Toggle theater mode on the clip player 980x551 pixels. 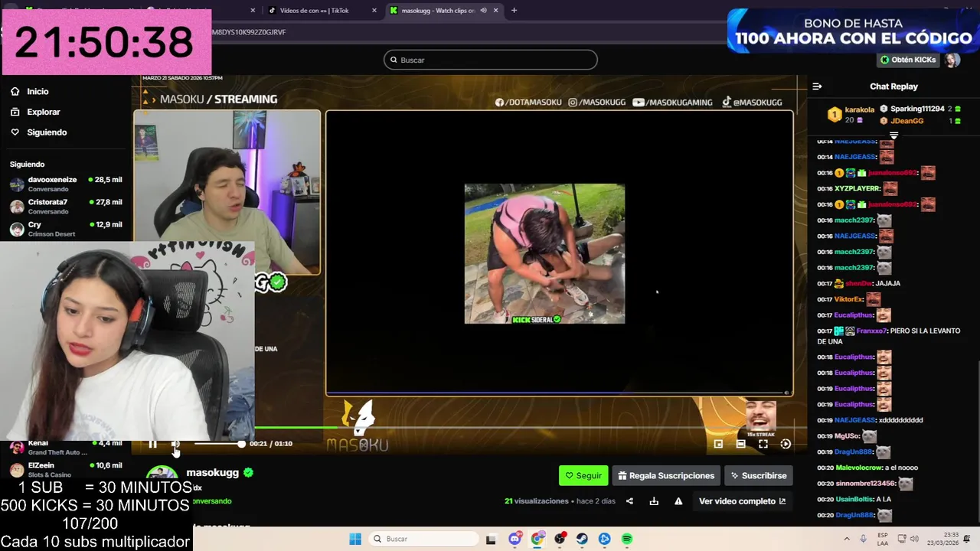pos(740,444)
